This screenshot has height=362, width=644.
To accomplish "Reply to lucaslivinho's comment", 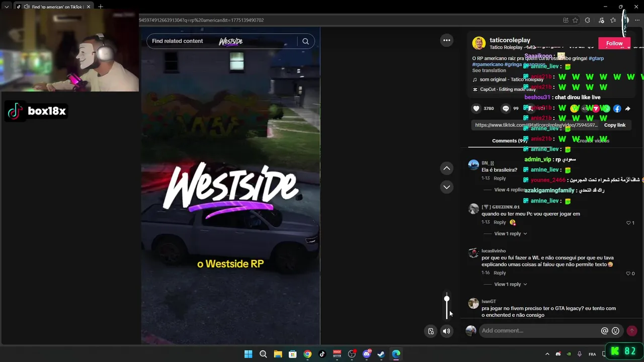I will point(500,273).
